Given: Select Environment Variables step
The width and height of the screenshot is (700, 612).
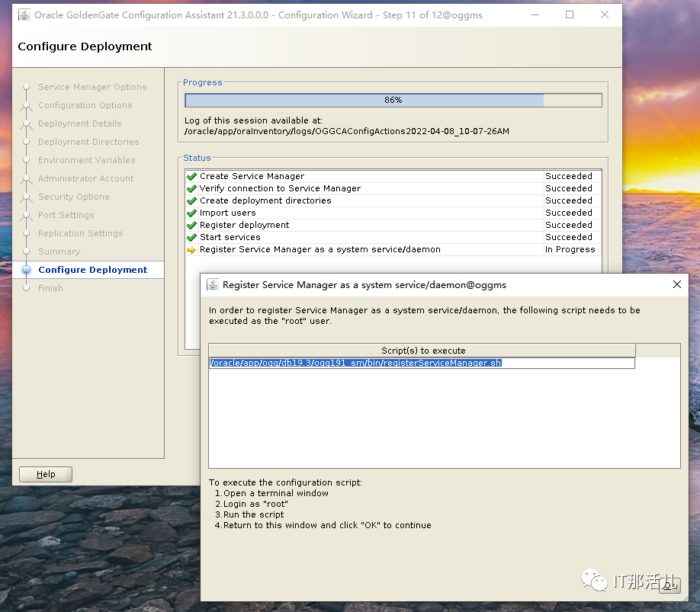Looking at the screenshot, I should pos(86,160).
